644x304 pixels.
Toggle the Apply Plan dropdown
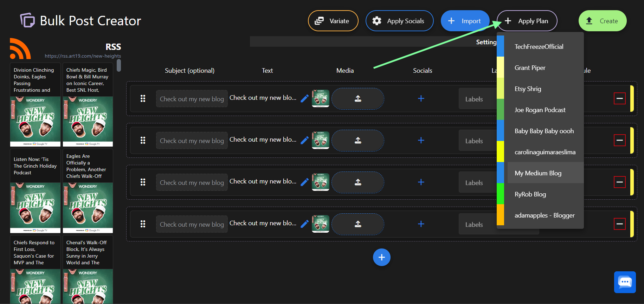pos(527,21)
